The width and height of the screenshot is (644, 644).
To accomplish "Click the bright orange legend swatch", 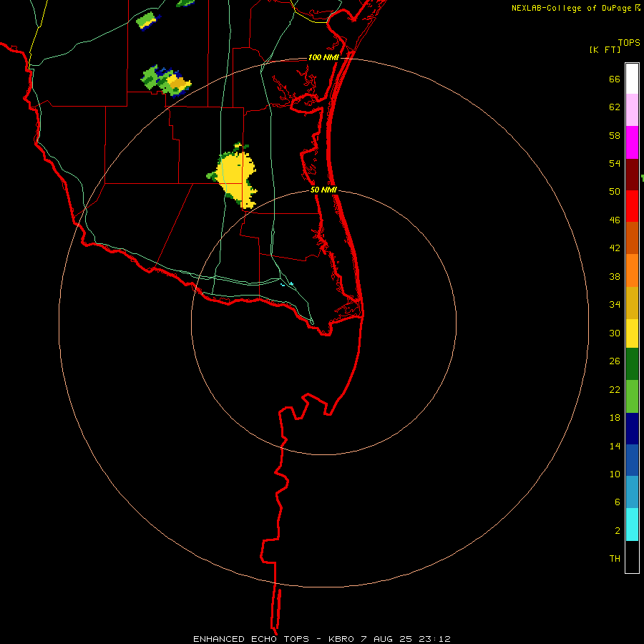I will 632,270.
